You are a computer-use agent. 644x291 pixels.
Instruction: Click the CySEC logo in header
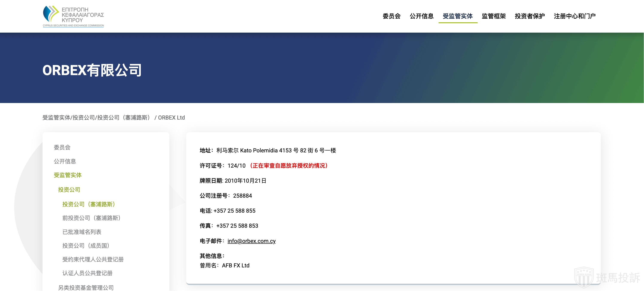pos(73,16)
